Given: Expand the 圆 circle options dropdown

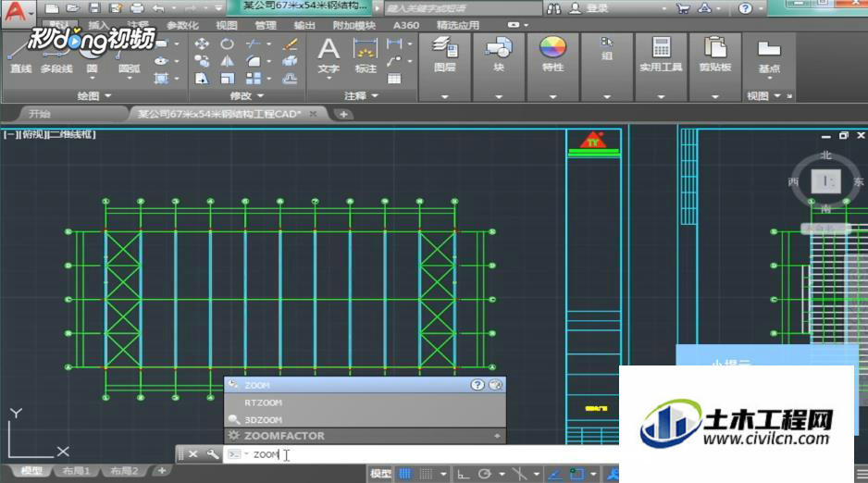Looking at the screenshot, I should tap(92, 79).
